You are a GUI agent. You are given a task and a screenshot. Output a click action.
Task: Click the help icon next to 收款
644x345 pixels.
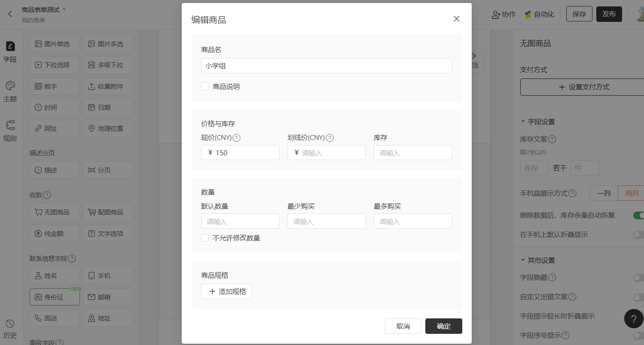(x=47, y=195)
